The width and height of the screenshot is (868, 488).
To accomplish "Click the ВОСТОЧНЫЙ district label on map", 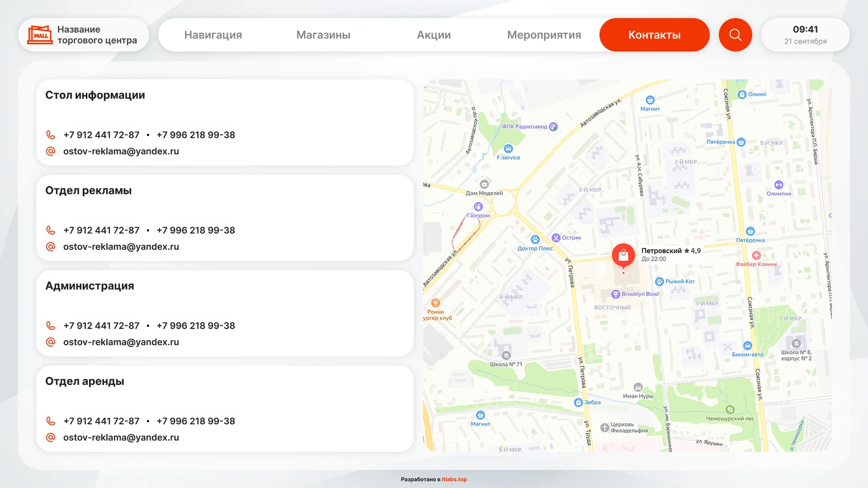I will coord(612,307).
